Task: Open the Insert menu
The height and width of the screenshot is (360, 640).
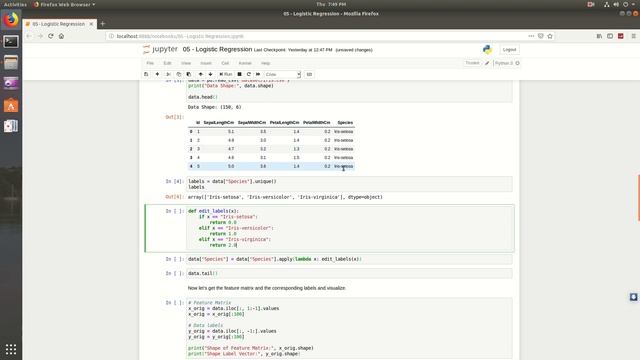Action: point(206,63)
